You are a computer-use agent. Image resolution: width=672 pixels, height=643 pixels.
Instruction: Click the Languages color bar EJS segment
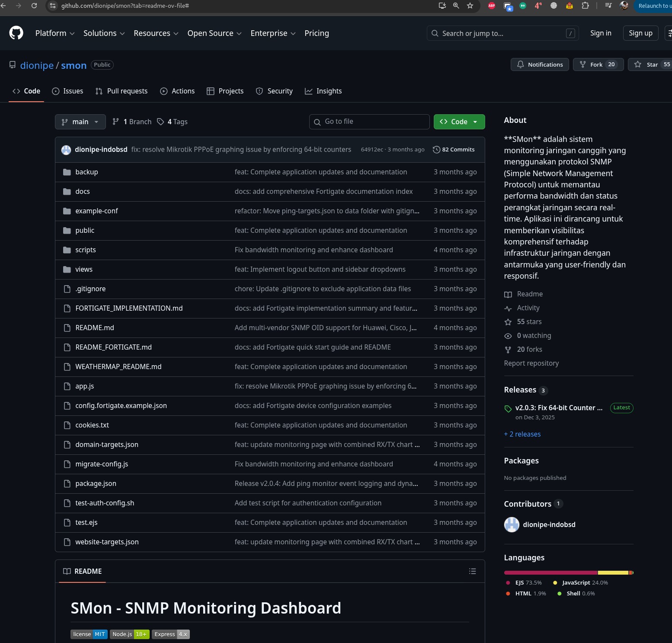550,572
